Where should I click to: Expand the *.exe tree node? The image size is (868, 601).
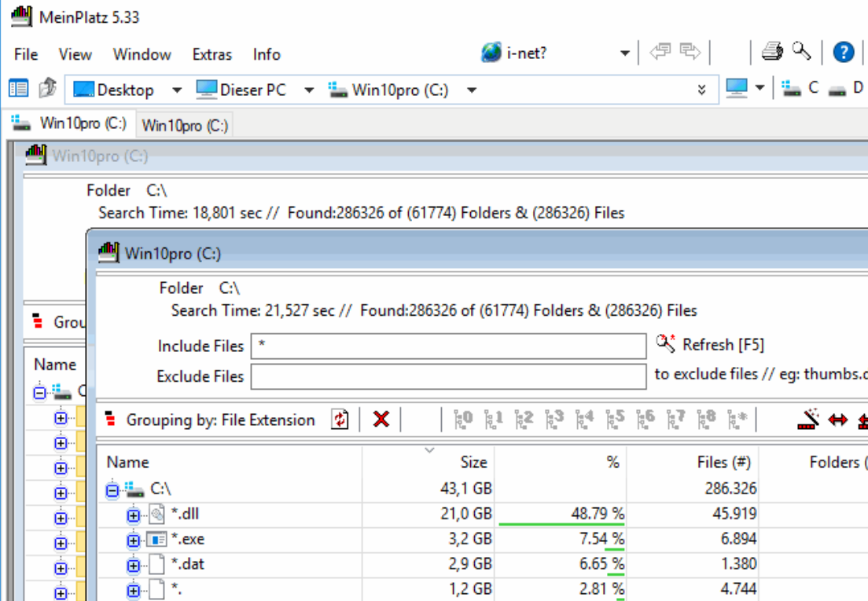[x=133, y=540]
